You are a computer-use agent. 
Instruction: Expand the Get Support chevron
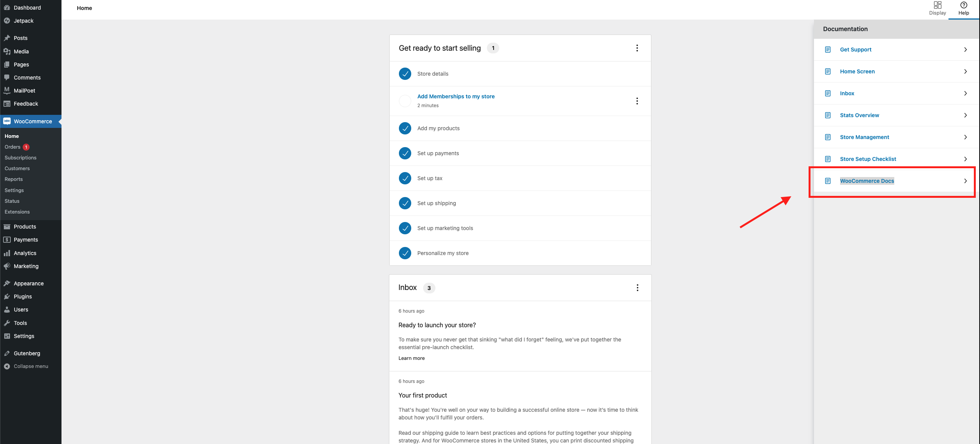click(965, 50)
